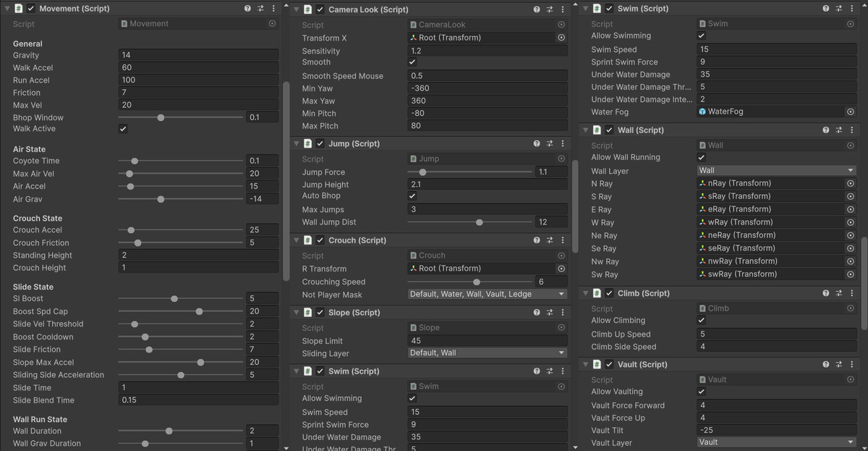Toggle the Allow Climbing checkbox
This screenshot has width=868, height=451.
pyautogui.click(x=701, y=321)
